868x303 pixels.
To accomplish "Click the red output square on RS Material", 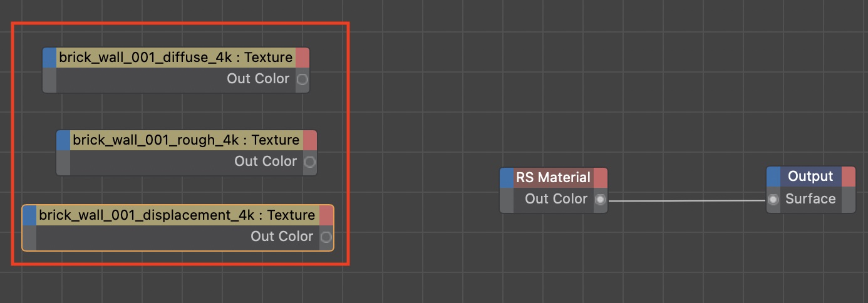I will pos(601,178).
